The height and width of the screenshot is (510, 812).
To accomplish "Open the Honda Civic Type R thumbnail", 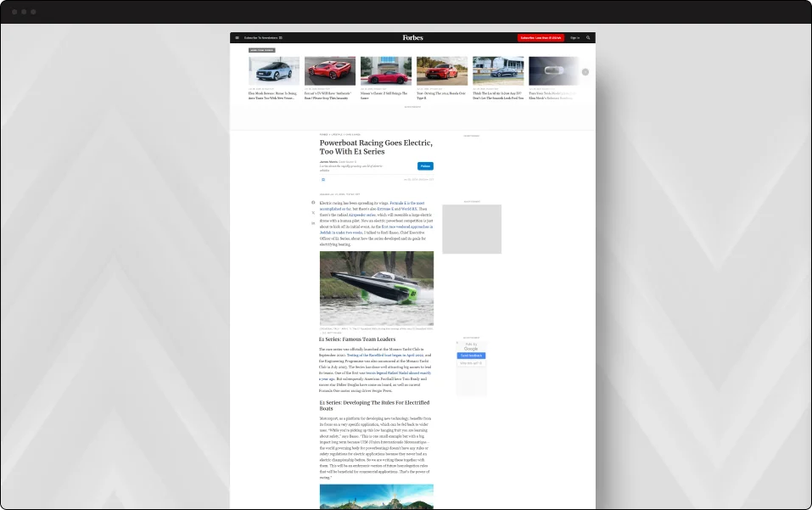I will pyautogui.click(x=441, y=71).
